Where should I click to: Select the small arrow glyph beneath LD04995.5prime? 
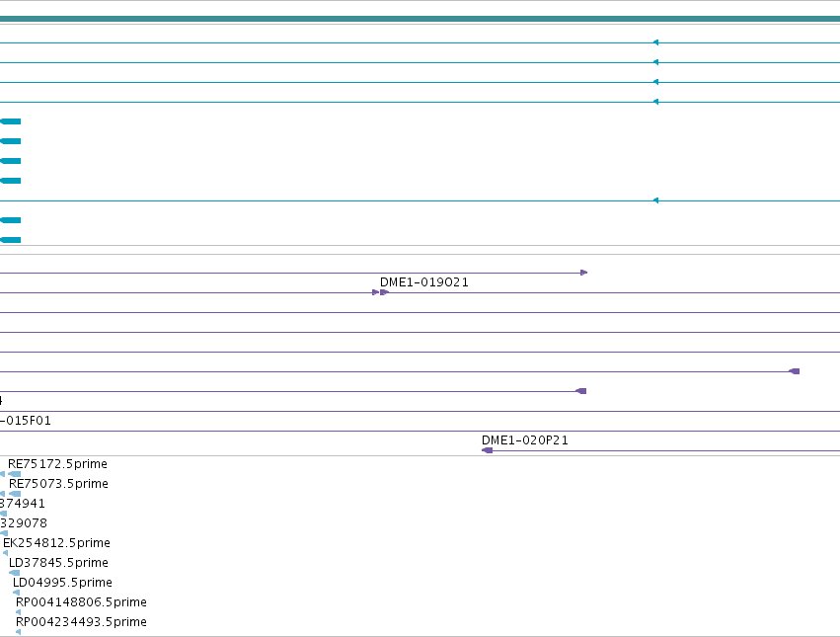coord(16,593)
